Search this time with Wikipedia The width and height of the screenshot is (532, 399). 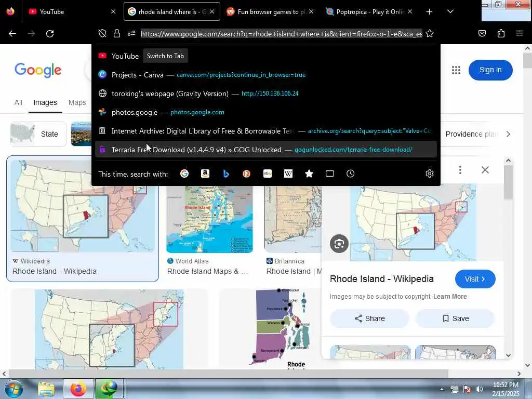pos(288,174)
